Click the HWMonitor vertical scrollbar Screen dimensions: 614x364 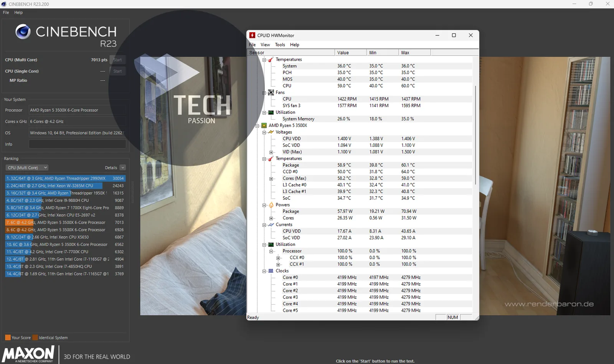point(475,135)
